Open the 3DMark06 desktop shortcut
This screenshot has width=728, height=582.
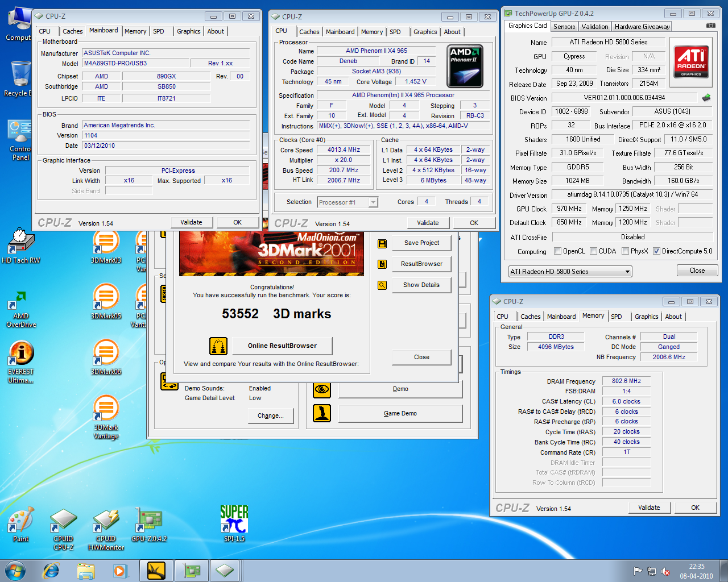point(106,357)
